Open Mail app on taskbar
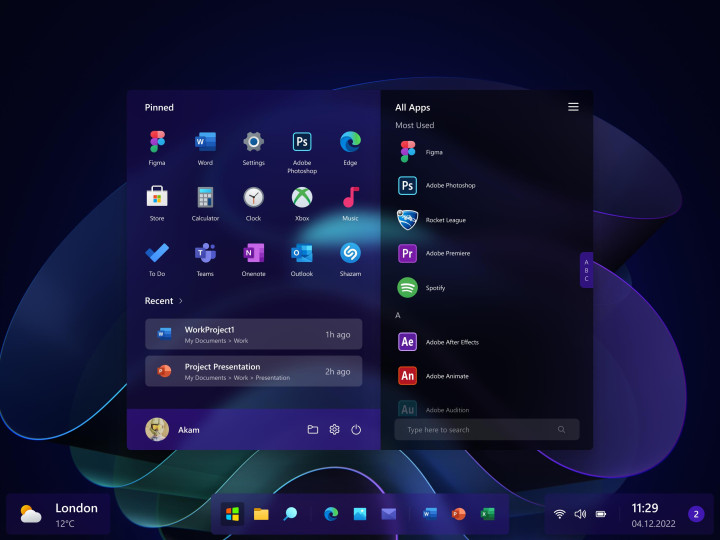The image size is (720, 540). 389,514
